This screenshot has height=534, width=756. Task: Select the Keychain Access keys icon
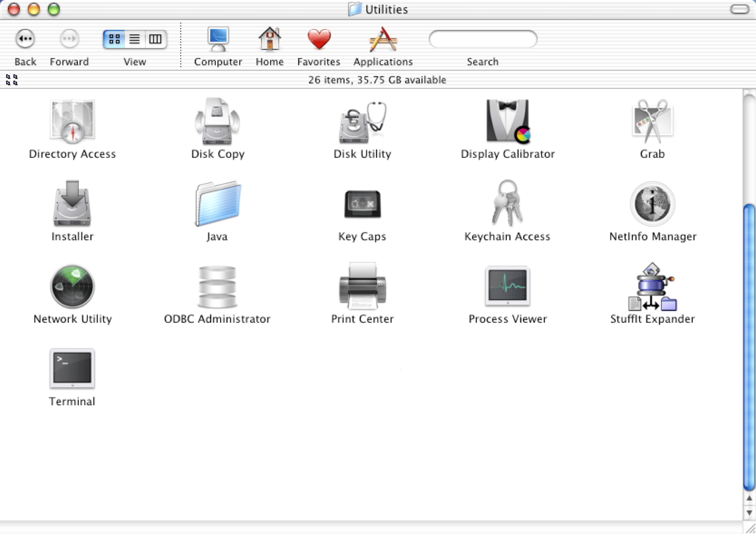[507, 203]
